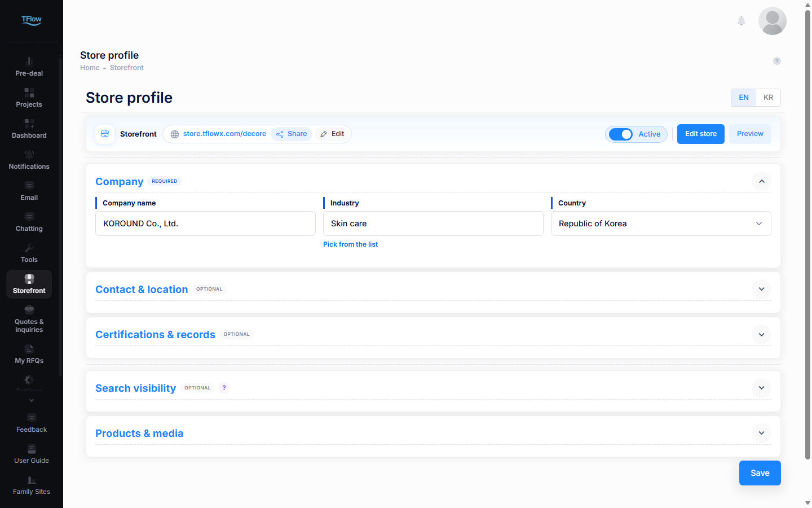Click the Edit store button
Viewport: 812px width, 508px height.
tap(701, 134)
